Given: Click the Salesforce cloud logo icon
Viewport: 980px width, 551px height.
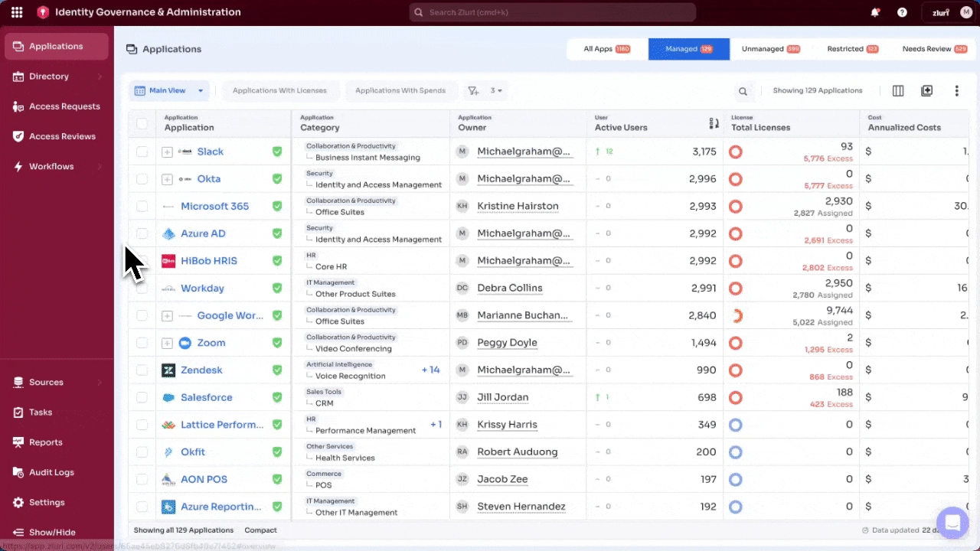Looking at the screenshot, I should pos(168,398).
